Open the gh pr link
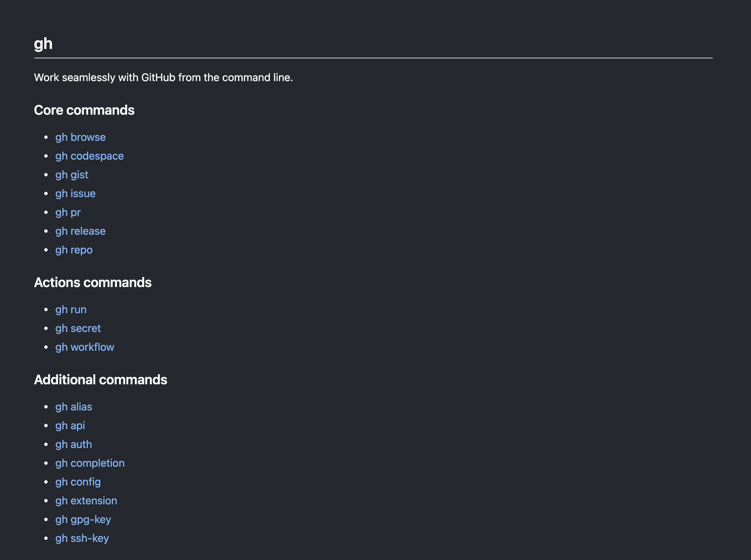751x560 pixels. coord(68,213)
